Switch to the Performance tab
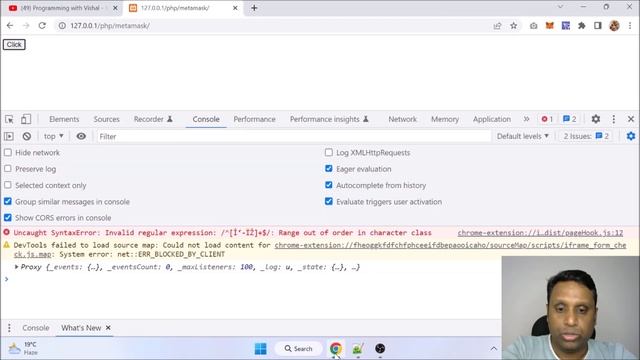640x360 pixels. coord(254,119)
